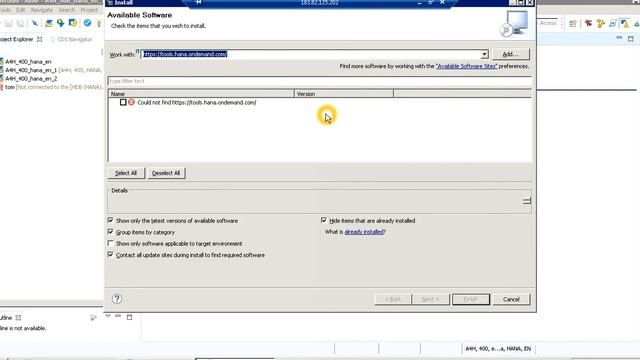Click the Save icon in Eclipse toolbar
This screenshot has width=640, height=360.
point(9,23)
